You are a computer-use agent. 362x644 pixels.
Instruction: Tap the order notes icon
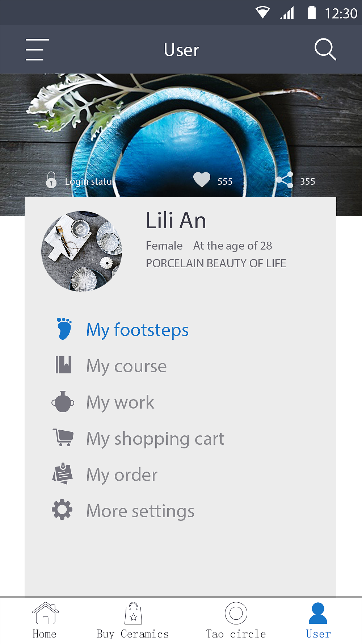63,473
